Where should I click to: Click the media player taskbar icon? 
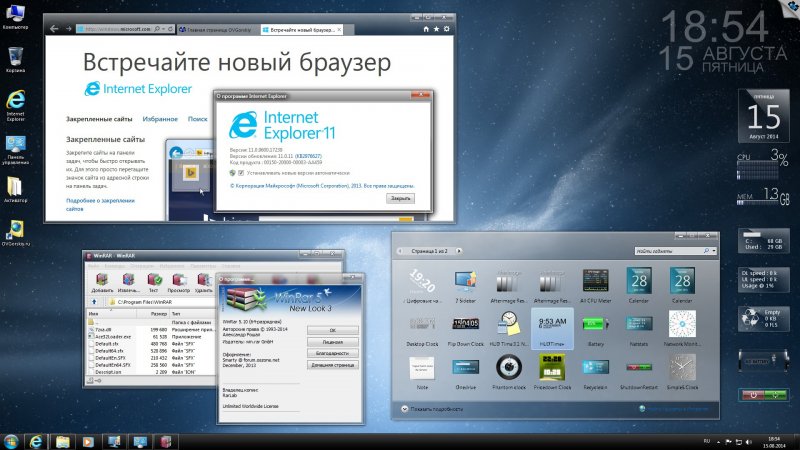point(88,441)
